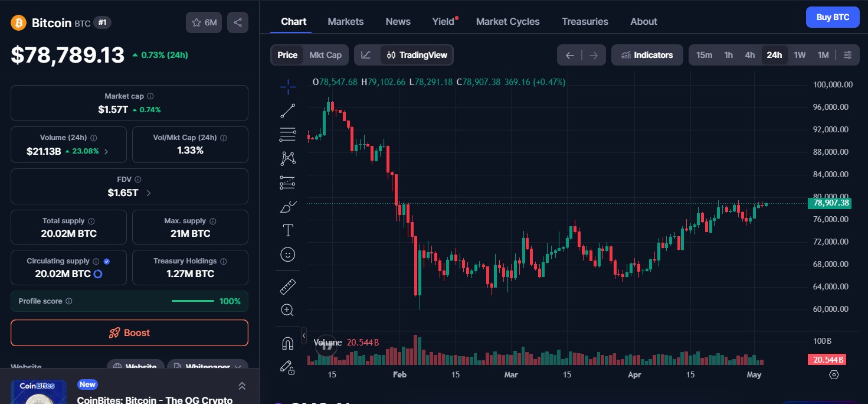Select the trend line drawing tool

[x=288, y=110]
